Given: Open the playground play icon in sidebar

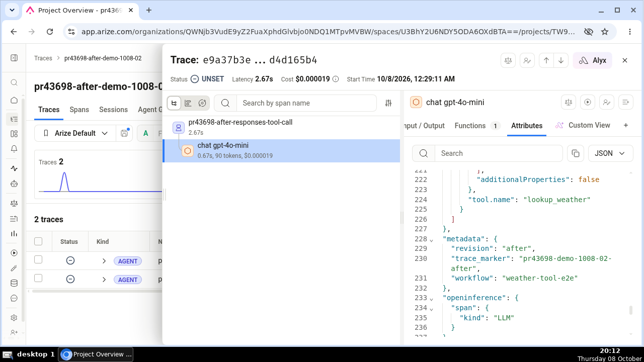Looking at the screenshot, I should (14, 253).
